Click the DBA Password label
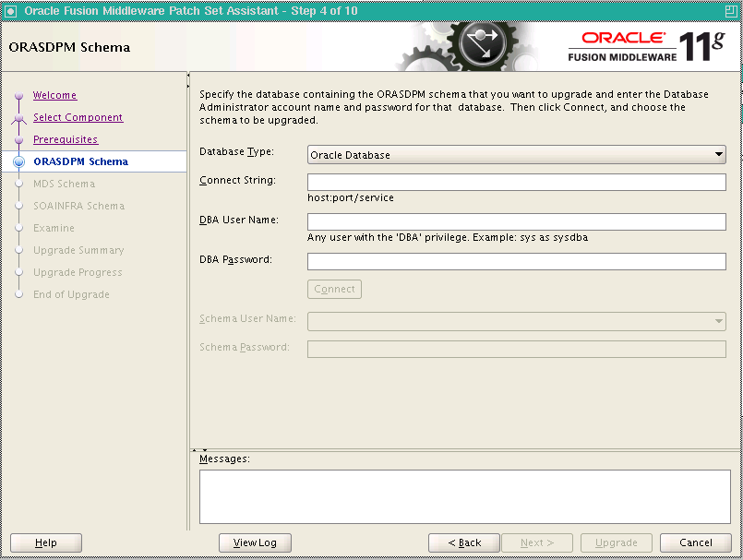 (x=236, y=259)
